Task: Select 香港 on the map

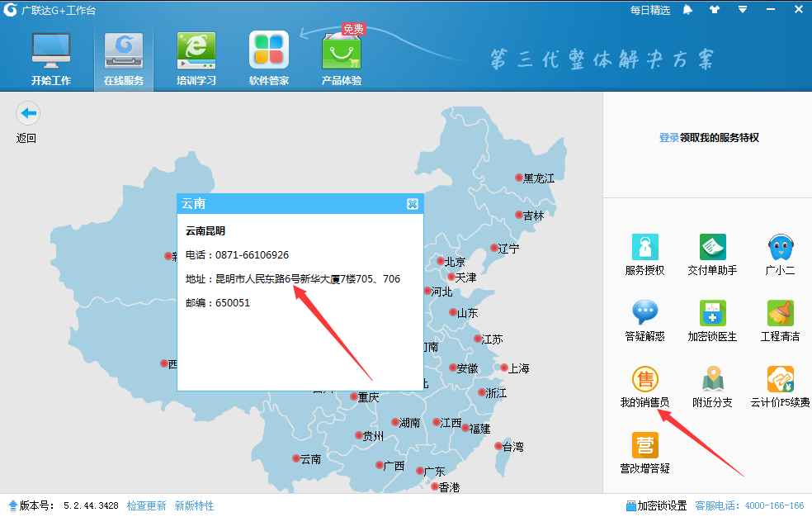Action: pyautogui.click(x=446, y=487)
